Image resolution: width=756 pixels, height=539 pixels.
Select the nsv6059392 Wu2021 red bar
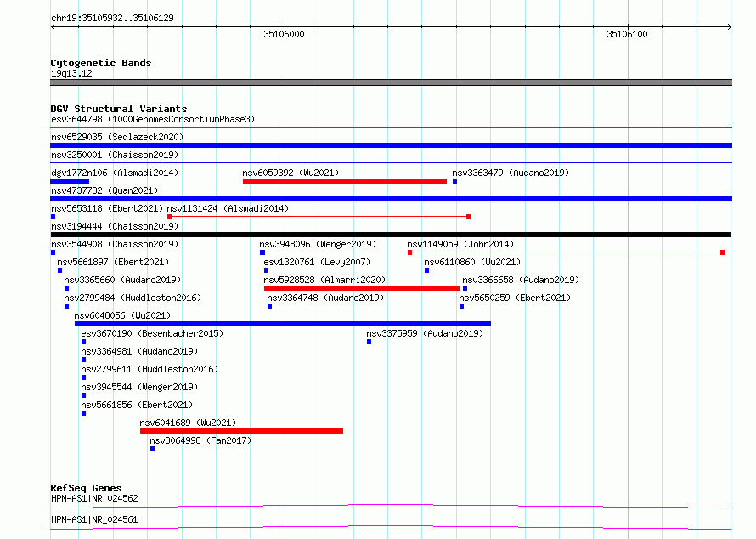pyautogui.click(x=345, y=181)
